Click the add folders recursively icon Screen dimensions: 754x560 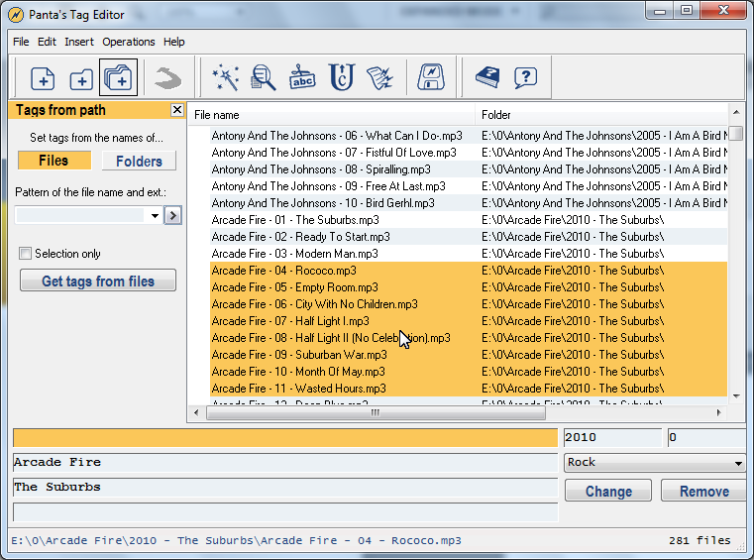pyautogui.click(x=118, y=77)
